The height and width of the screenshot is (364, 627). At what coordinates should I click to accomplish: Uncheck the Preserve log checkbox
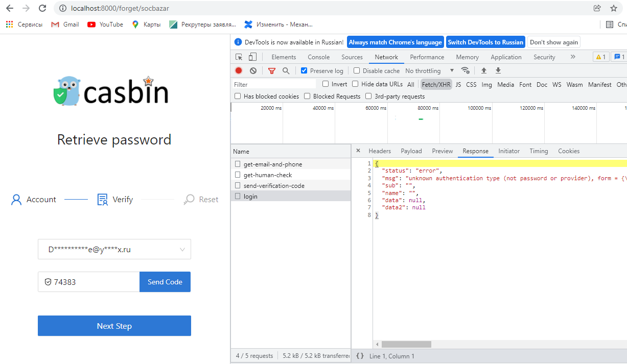(304, 70)
